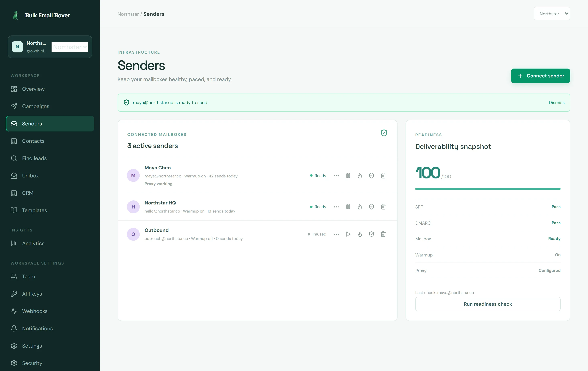Select Senders in sidebar

(50, 124)
